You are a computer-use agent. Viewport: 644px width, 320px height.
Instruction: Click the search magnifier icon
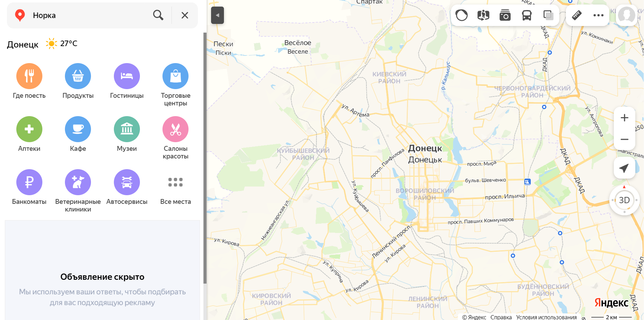tap(158, 15)
